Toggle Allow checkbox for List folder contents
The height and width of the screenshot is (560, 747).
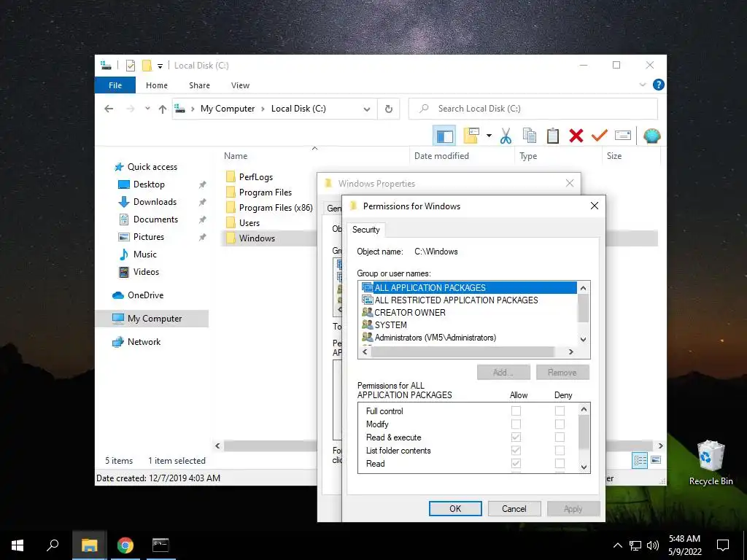pyautogui.click(x=516, y=450)
